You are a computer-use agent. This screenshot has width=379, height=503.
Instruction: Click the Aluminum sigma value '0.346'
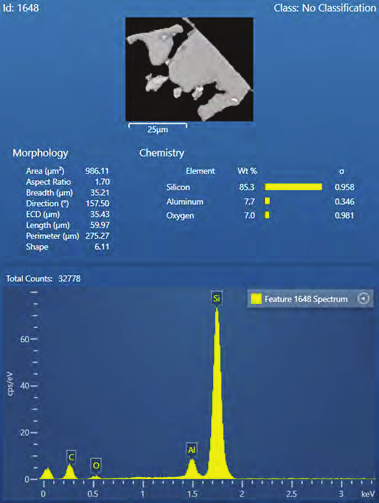pos(344,201)
